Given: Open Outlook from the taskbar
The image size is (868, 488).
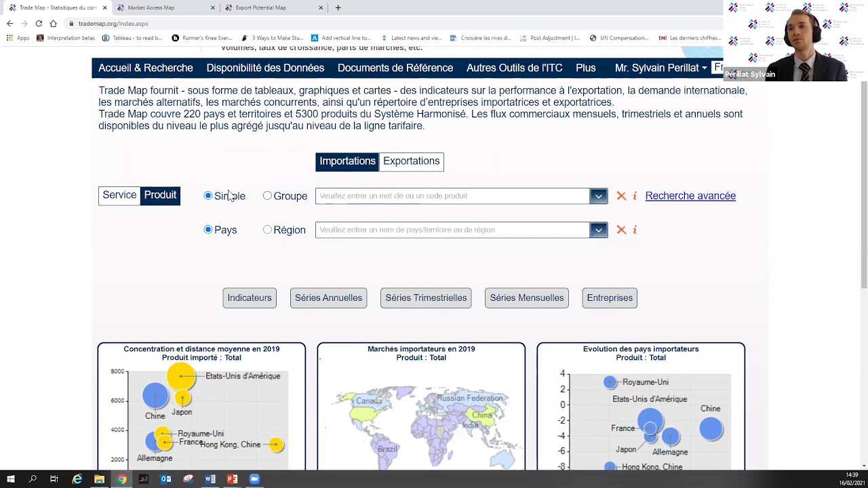Looking at the screenshot, I should click(x=165, y=479).
